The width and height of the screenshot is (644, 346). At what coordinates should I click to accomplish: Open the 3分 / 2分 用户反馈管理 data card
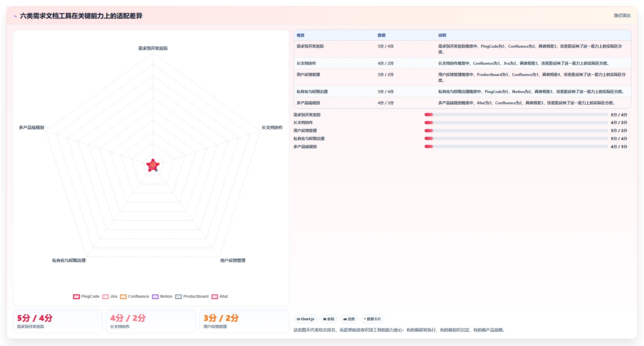pyautogui.click(x=244, y=321)
